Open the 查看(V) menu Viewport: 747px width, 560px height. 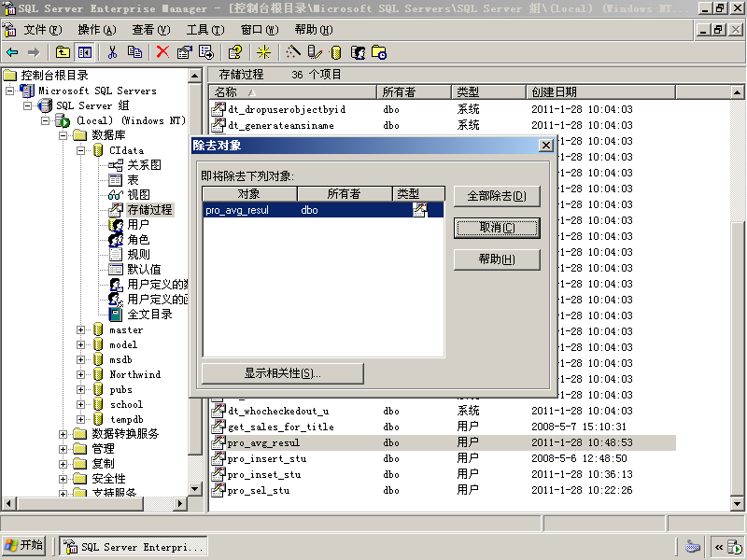point(151,30)
